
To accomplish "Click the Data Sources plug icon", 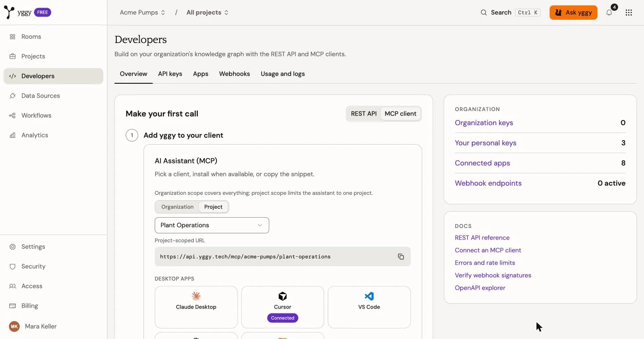I will (x=13, y=96).
